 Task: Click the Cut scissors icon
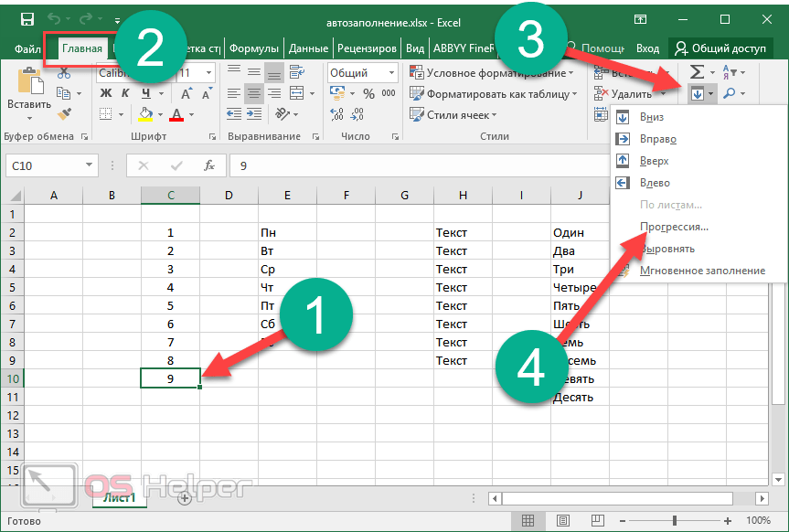click(x=63, y=73)
